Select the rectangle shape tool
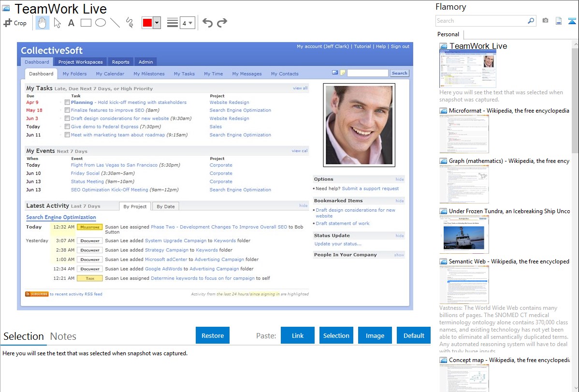Screen dimensions: 579x392 tap(86, 23)
